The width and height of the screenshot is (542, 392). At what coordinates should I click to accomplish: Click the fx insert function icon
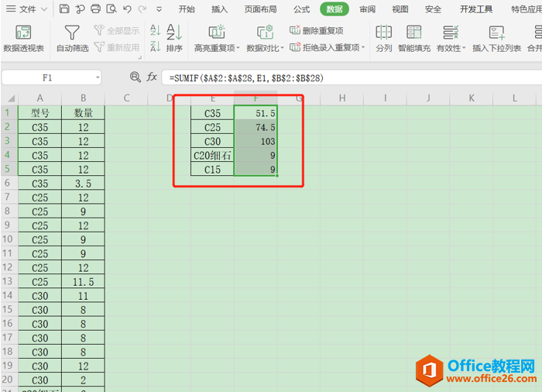tap(152, 77)
